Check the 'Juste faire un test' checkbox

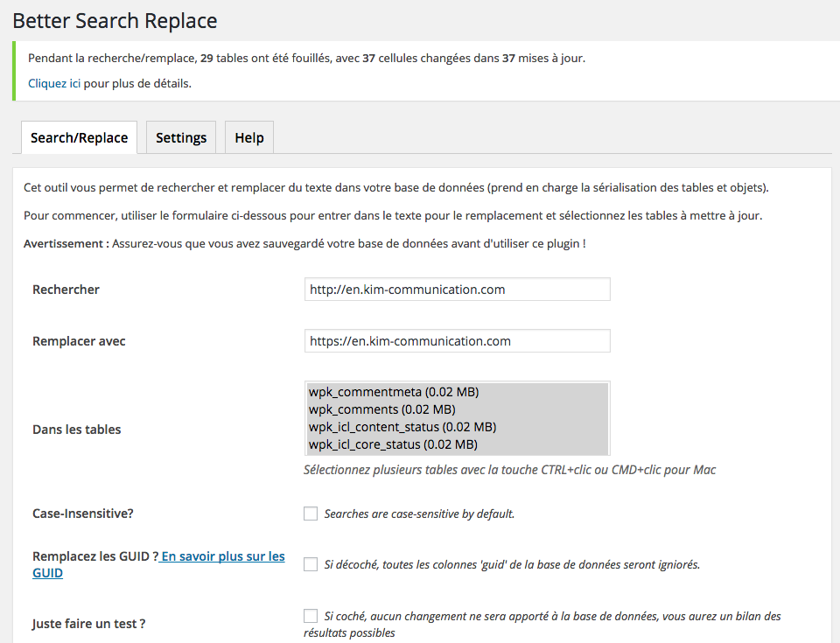[311, 616]
